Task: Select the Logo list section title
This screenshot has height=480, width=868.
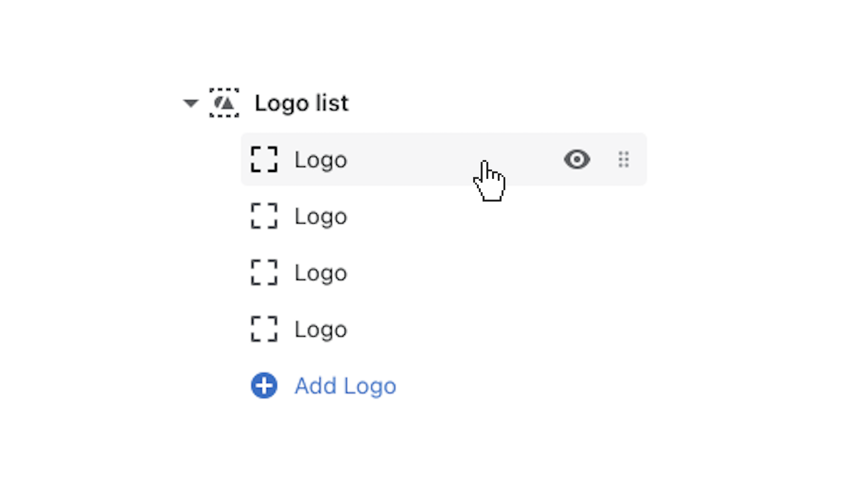Action: (x=301, y=103)
